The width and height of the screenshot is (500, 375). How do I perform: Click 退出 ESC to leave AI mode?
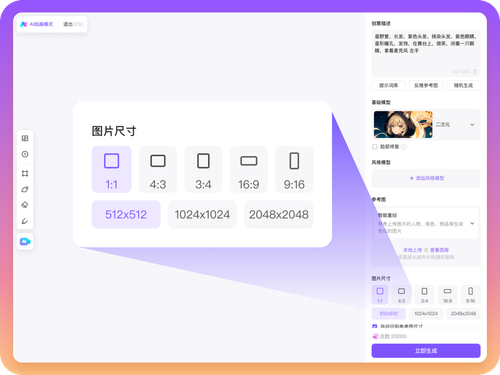click(x=73, y=24)
